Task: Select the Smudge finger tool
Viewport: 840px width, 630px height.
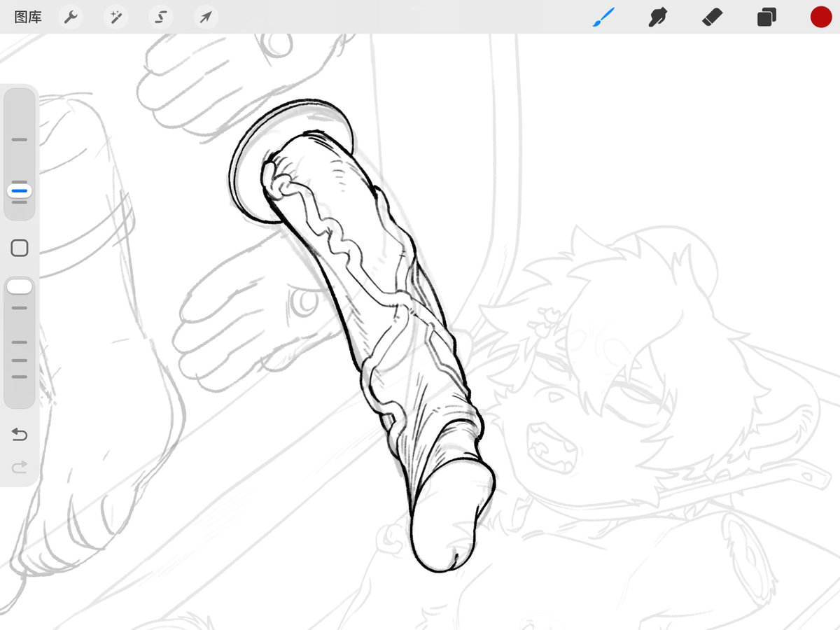Action: coord(657,17)
